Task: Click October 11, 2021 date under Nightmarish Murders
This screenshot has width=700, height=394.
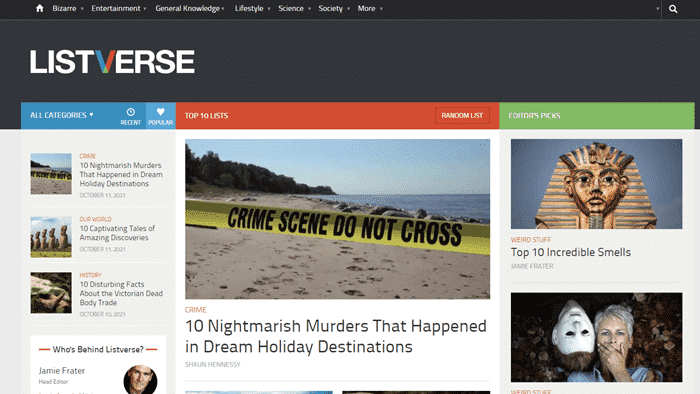Action: [x=102, y=195]
